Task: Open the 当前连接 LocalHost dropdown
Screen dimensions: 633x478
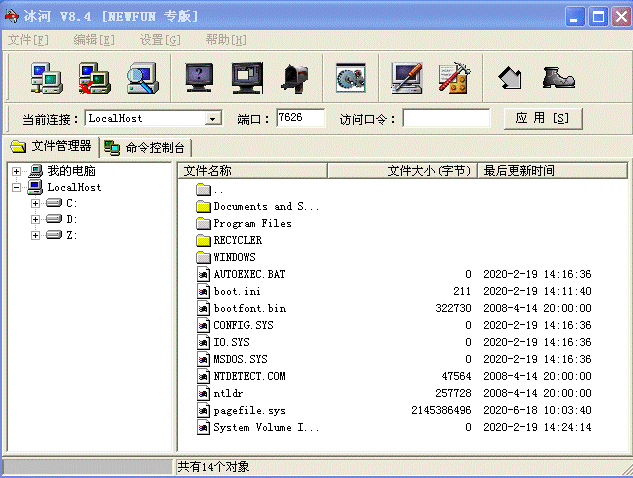Action: pyautogui.click(x=213, y=119)
